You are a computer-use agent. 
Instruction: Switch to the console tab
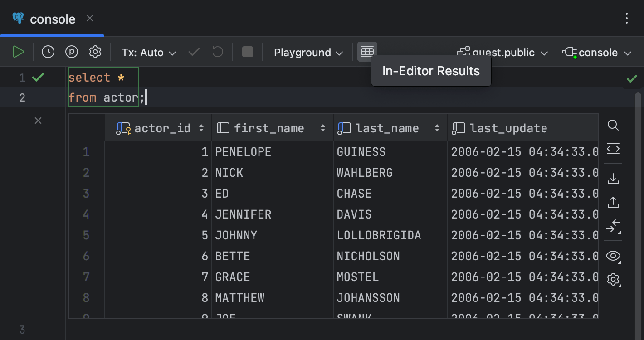[x=52, y=19]
